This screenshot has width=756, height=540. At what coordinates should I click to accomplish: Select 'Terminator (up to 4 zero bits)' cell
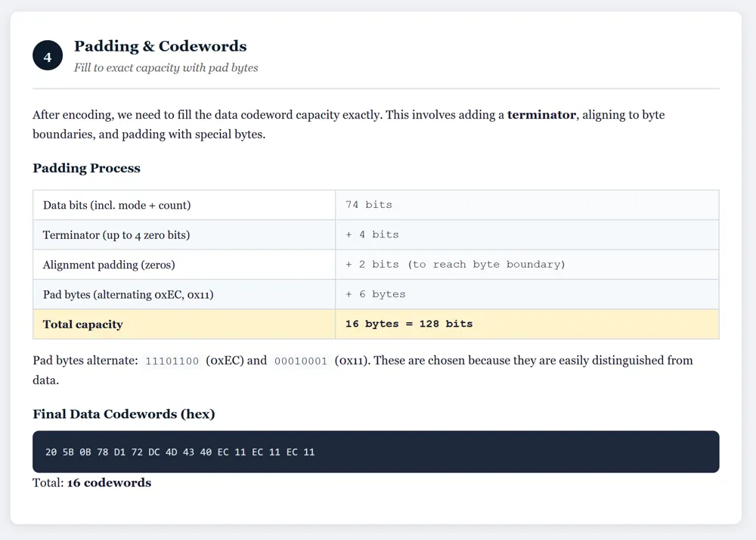click(x=184, y=234)
